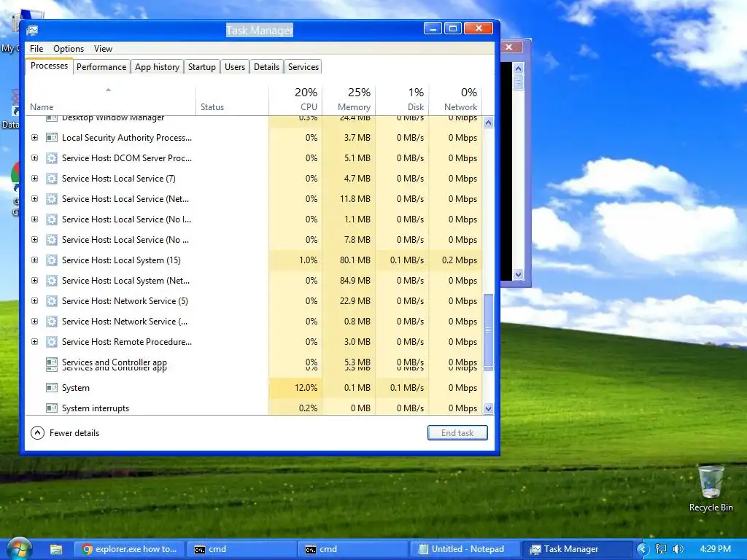Viewport: 747px width, 560px height.
Task: Click scroll up arrow in background window
Action: 519,69
